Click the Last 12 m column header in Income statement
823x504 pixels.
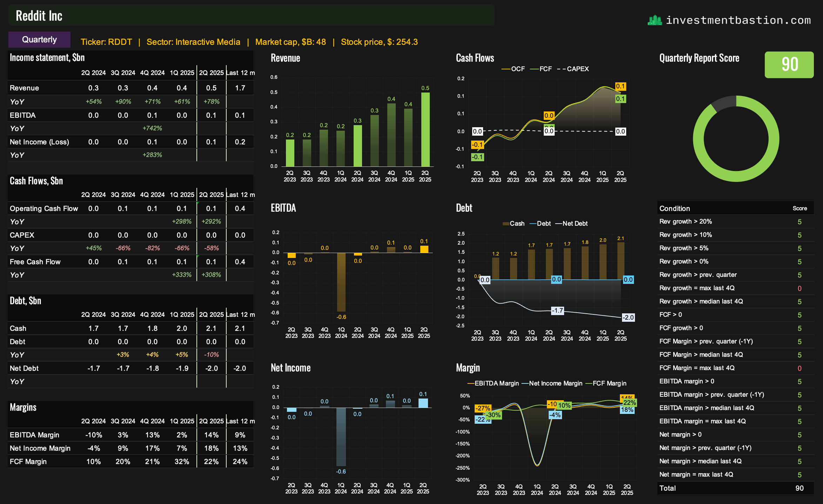point(240,73)
